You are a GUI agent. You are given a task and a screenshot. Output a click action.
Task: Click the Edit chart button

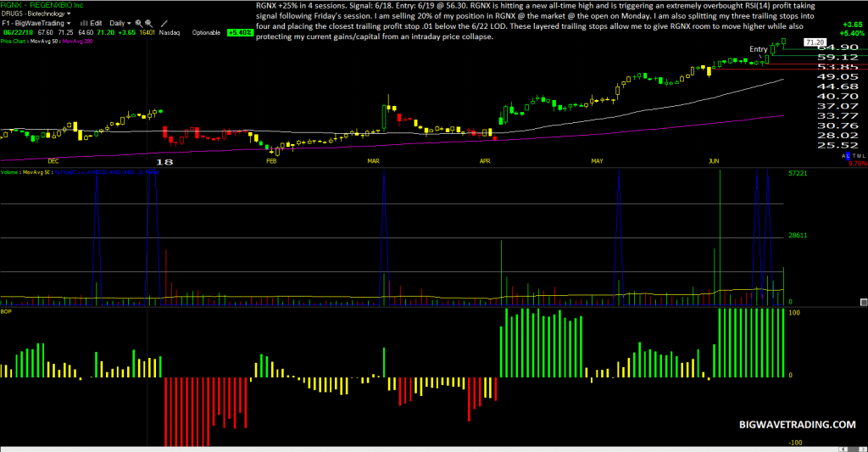click(96, 23)
